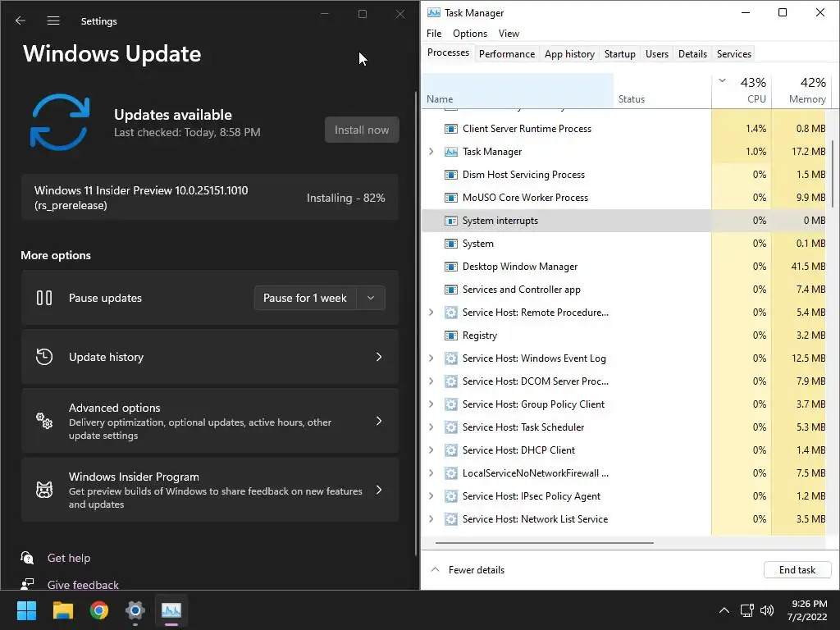Click the Give feedback person icon
The height and width of the screenshot is (630, 840).
27,584
